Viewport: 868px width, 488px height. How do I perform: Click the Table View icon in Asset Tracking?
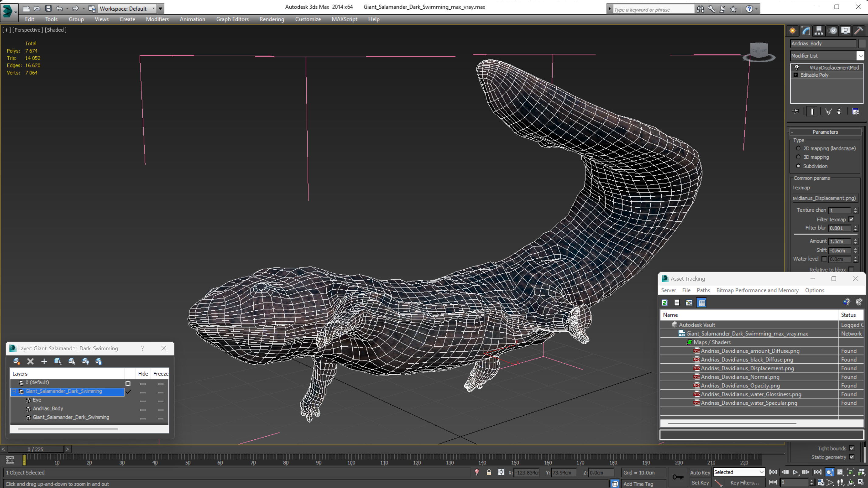point(702,303)
